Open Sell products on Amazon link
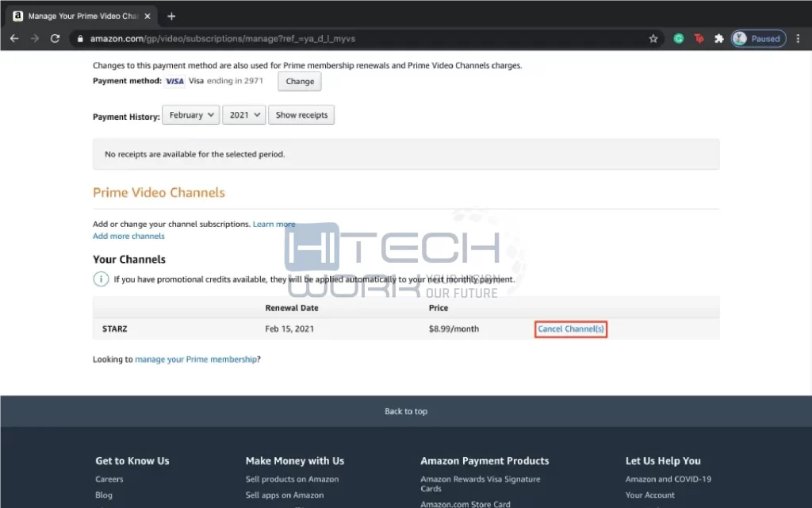Image resolution: width=812 pixels, height=508 pixels. 292,479
